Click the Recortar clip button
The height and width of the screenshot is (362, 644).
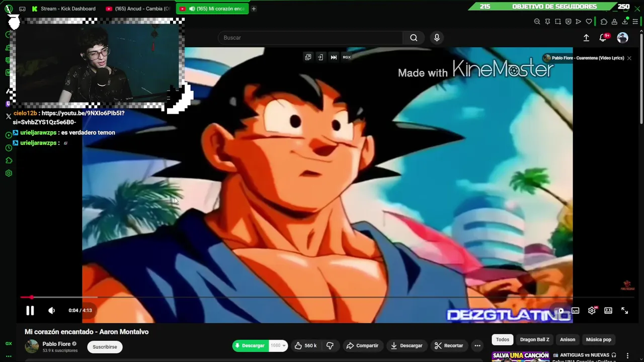[x=449, y=345]
